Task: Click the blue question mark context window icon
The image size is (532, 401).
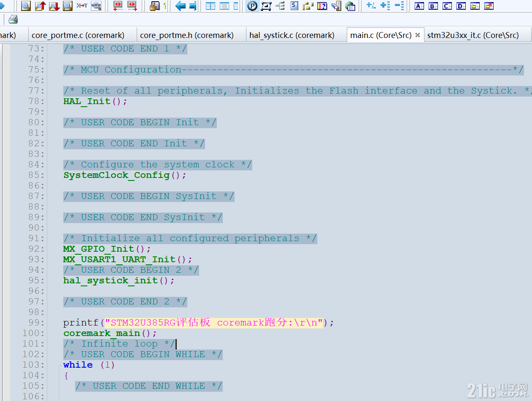Action: pyautogui.click(x=322, y=6)
